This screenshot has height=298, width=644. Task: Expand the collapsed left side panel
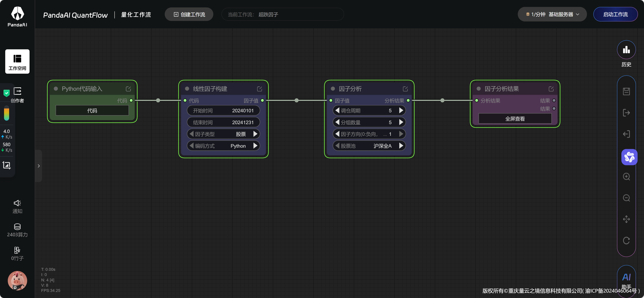point(38,166)
